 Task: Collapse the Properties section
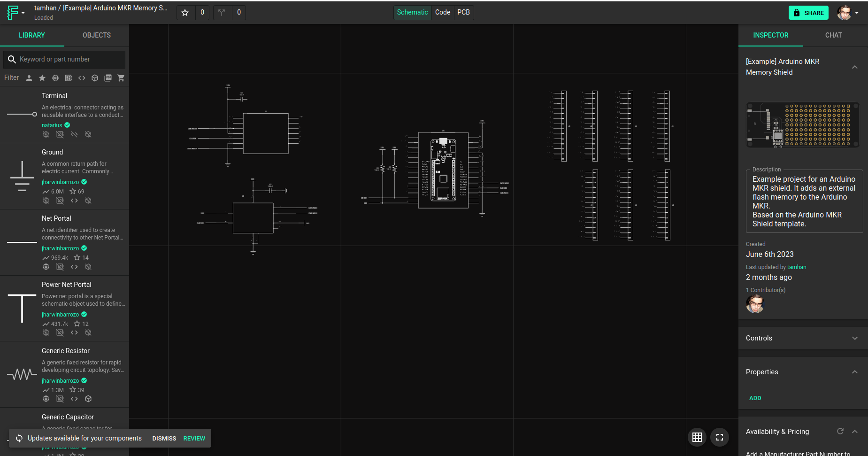tap(855, 372)
